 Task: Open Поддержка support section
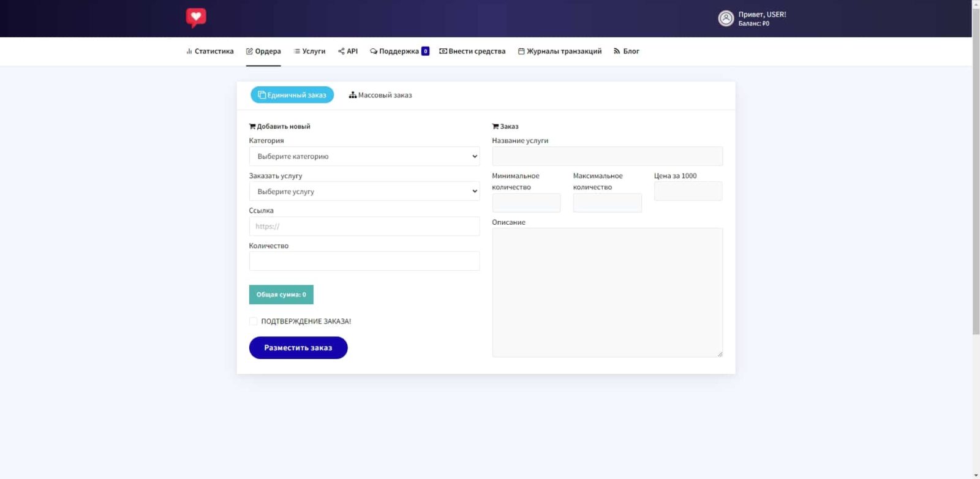pos(394,51)
